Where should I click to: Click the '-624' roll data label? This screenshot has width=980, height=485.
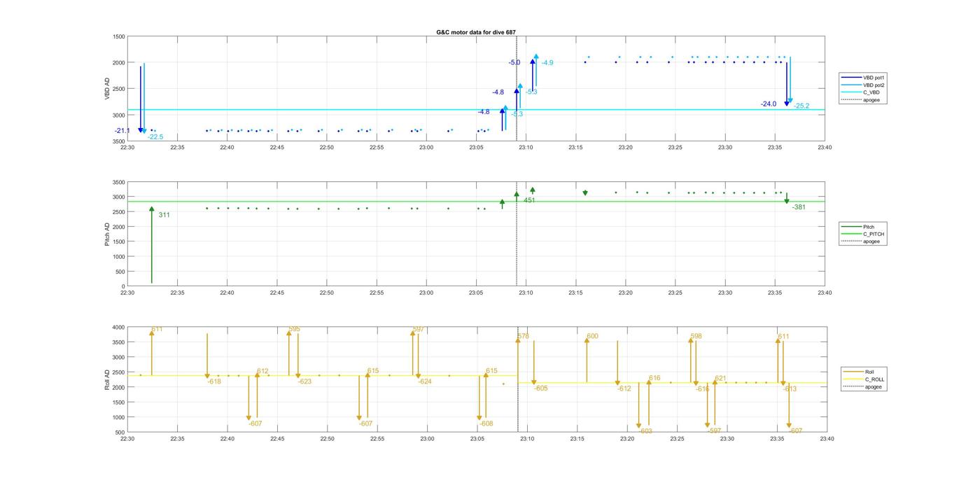coord(425,381)
